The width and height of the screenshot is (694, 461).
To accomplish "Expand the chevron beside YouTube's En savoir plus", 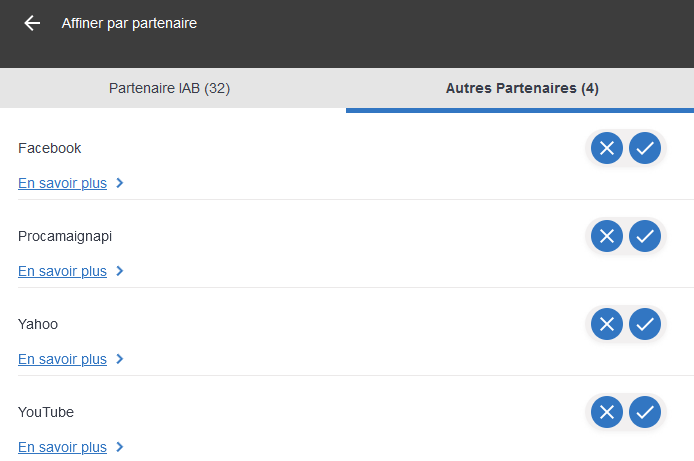I will tap(120, 447).
